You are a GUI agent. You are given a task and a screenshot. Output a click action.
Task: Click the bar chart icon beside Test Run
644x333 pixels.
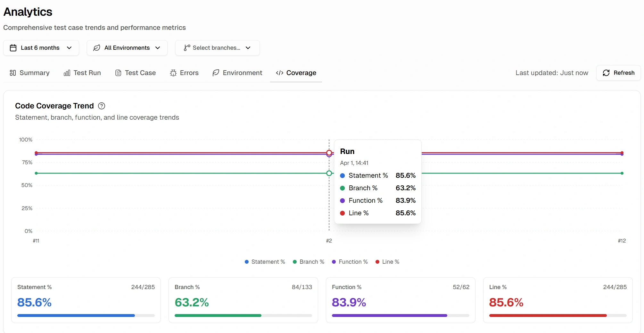[x=67, y=73]
